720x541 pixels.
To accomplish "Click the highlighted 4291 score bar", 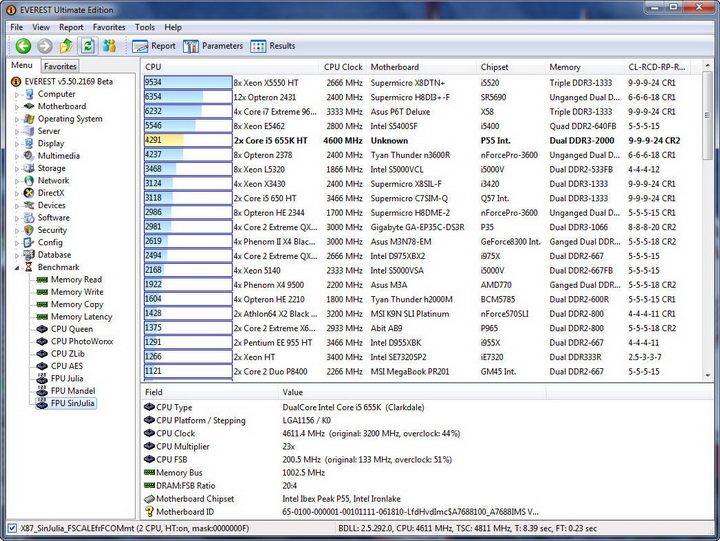I will click(188, 141).
